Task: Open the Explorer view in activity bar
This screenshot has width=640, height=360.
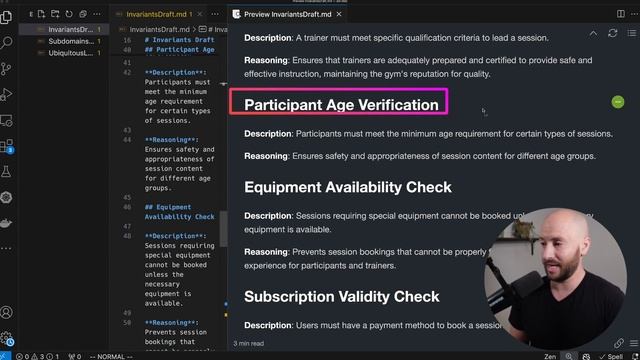Action: click(x=7, y=17)
